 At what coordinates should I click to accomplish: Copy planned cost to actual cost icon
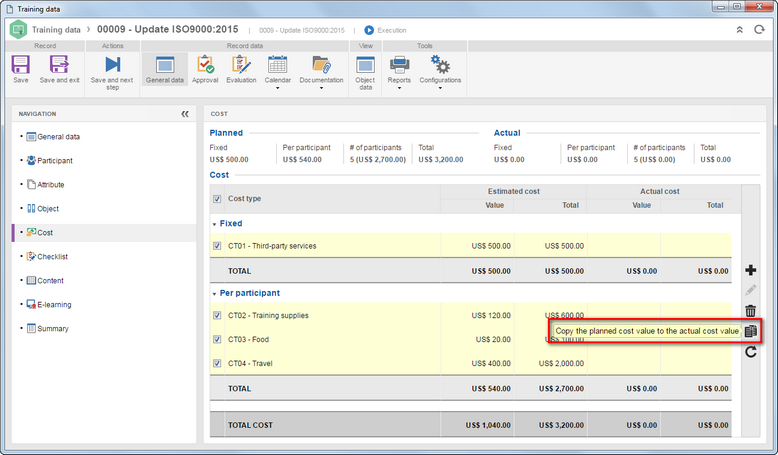(x=751, y=331)
